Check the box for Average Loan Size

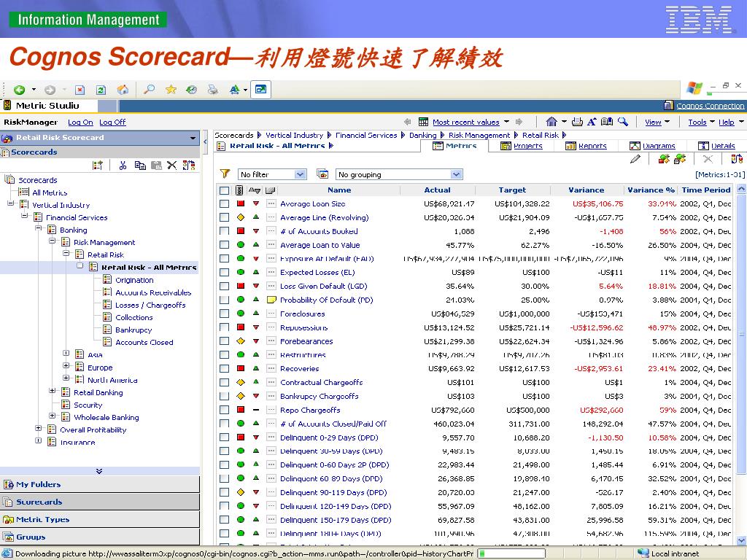click(x=225, y=204)
